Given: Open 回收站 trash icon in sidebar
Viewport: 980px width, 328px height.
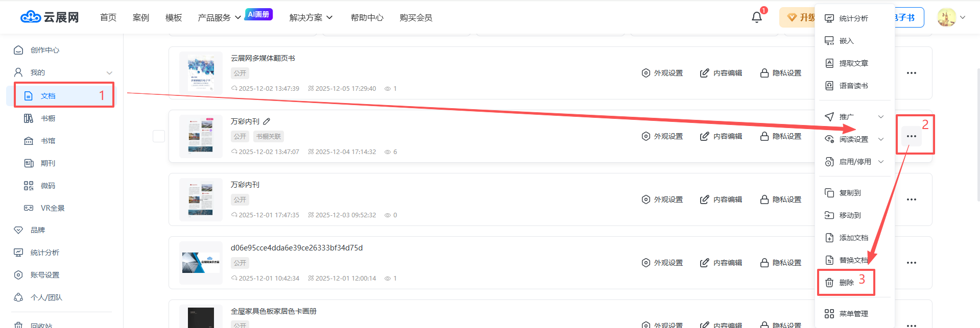Looking at the screenshot, I should (18, 324).
